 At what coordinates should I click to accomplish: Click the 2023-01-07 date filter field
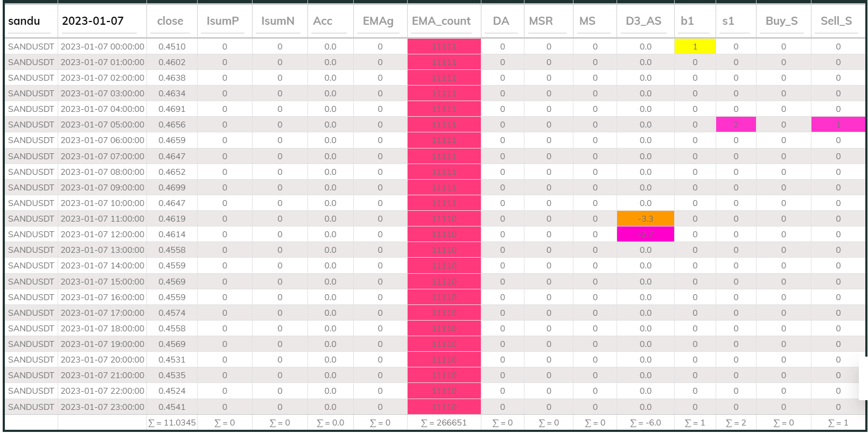(102, 21)
